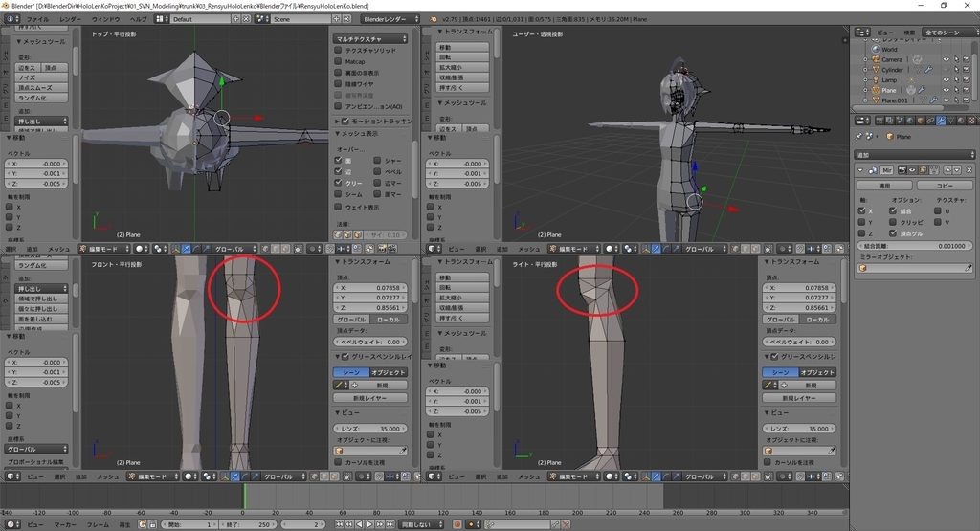Click the ランダム化 button in top-left panel

point(41,98)
